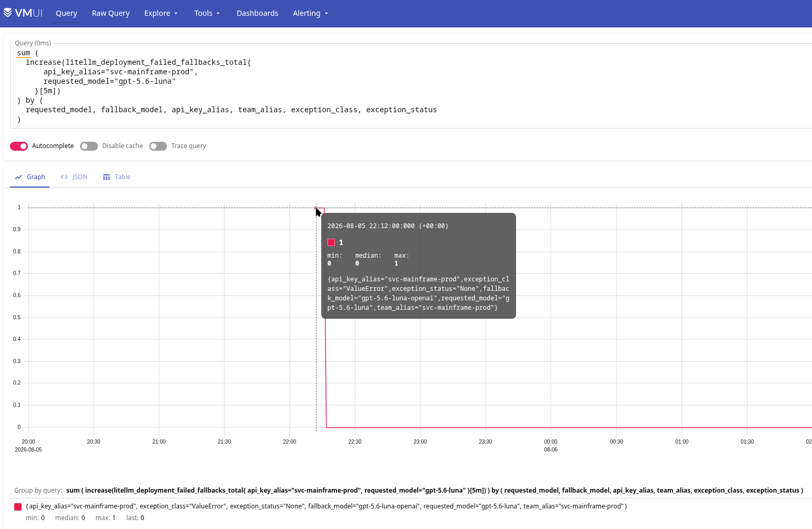Screen dimensions: 812x529
Task: Click the svc-mainframe-prod series legend entry
Action: 326,506
